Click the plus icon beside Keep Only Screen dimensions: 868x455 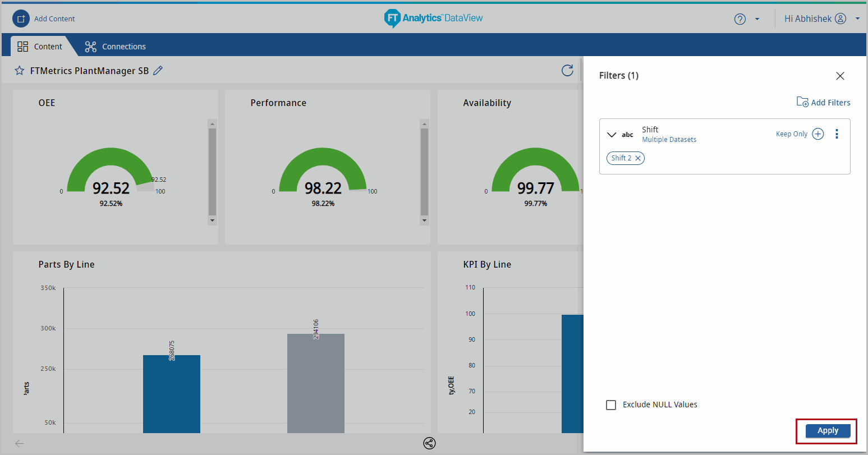(x=818, y=134)
